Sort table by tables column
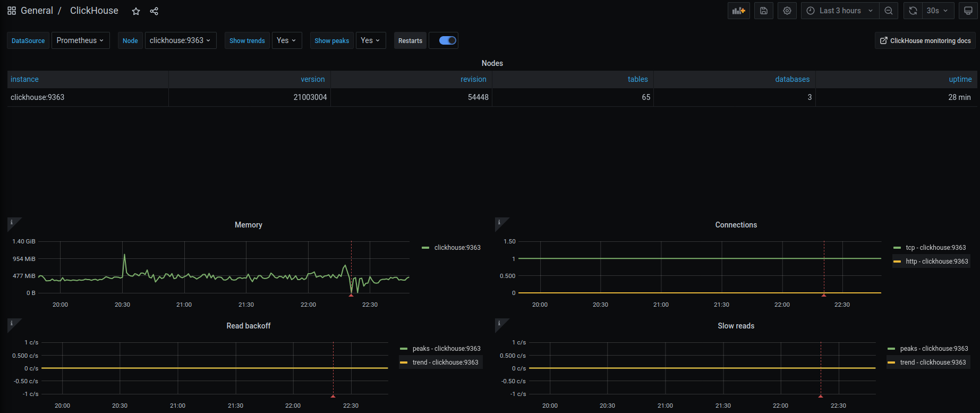Image resolution: width=980 pixels, height=413 pixels. (638, 79)
